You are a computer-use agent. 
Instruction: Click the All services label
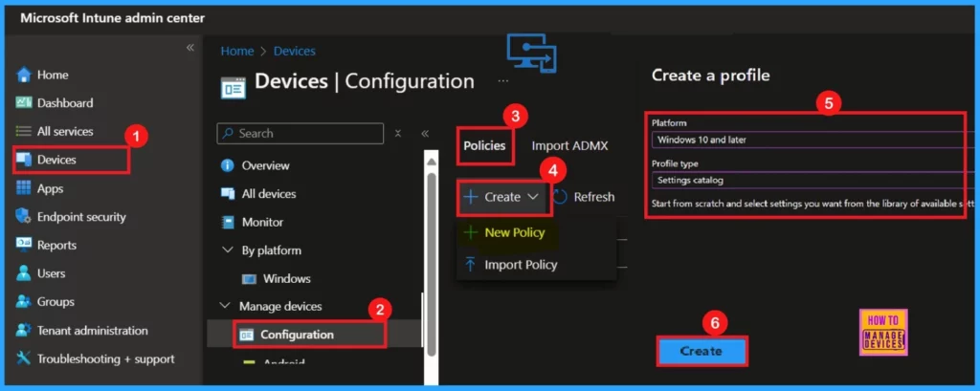(x=65, y=132)
